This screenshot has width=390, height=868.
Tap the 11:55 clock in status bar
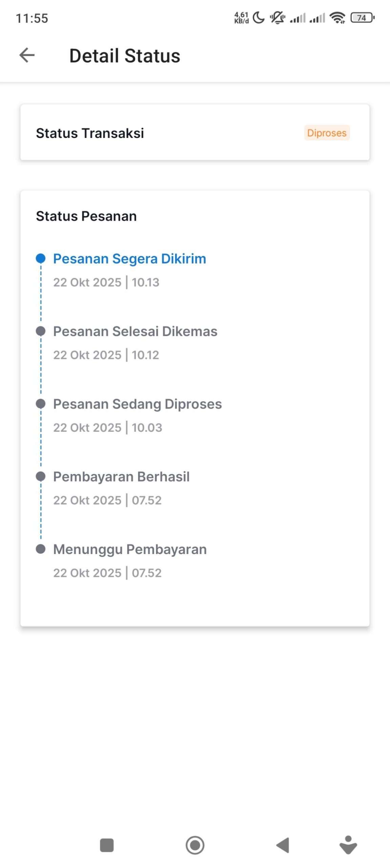32,18
